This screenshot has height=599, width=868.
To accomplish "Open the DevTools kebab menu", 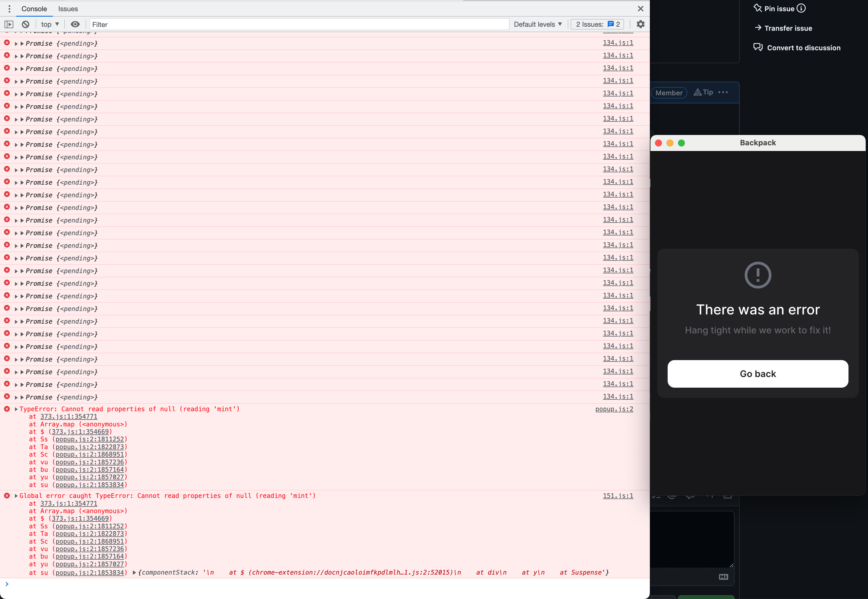I will (9, 9).
